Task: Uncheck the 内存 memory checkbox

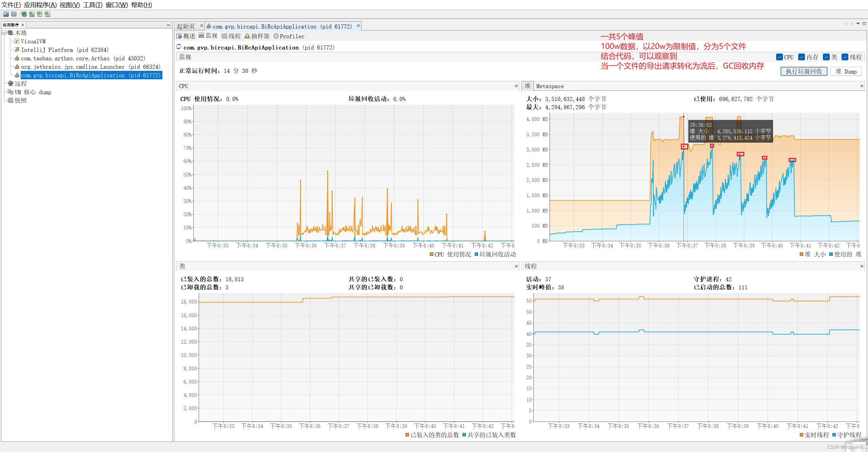Action: pyautogui.click(x=802, y=57)
